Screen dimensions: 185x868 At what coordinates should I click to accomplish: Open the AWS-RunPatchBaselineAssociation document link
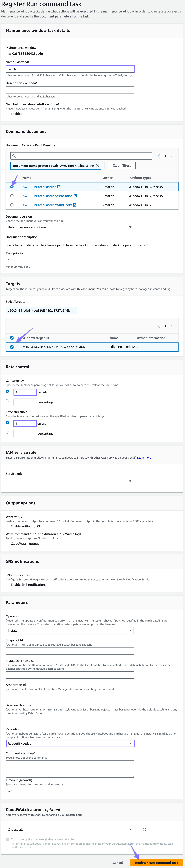click(48, 196)
